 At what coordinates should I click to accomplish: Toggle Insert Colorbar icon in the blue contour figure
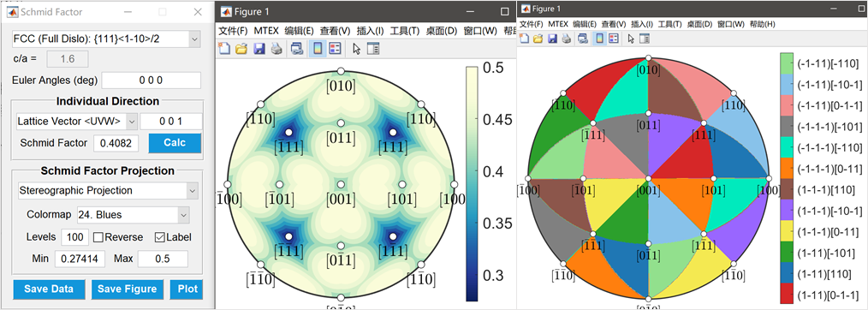[318, 49]
